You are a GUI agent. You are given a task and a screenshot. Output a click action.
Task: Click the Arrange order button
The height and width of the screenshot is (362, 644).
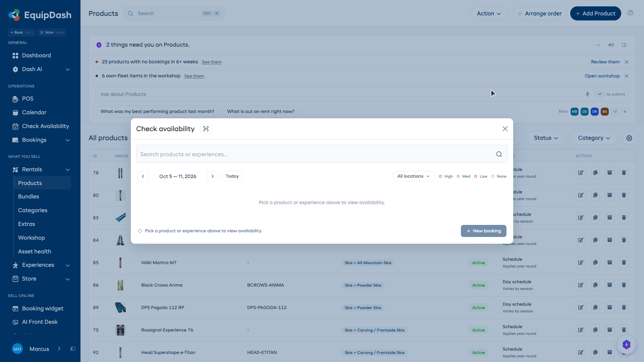click(540, 13)
